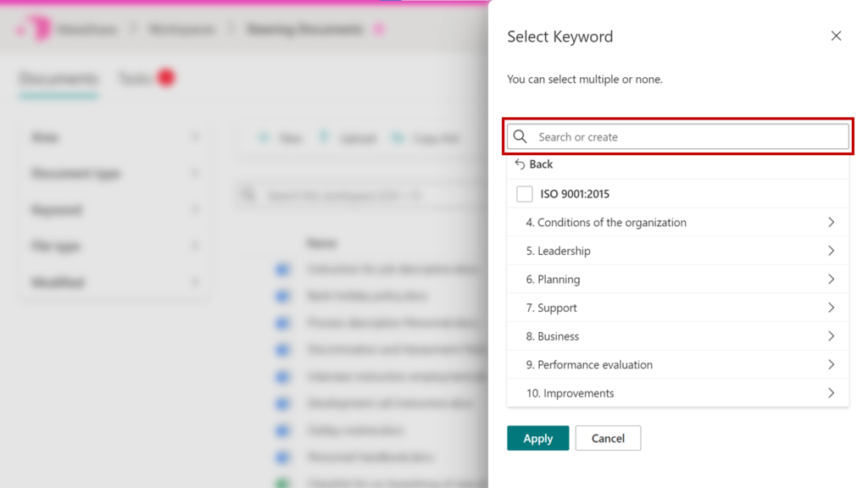Expand the 10. Improvements chevron
The width and height of the screenshot is (868, 488).
(831, 393)
